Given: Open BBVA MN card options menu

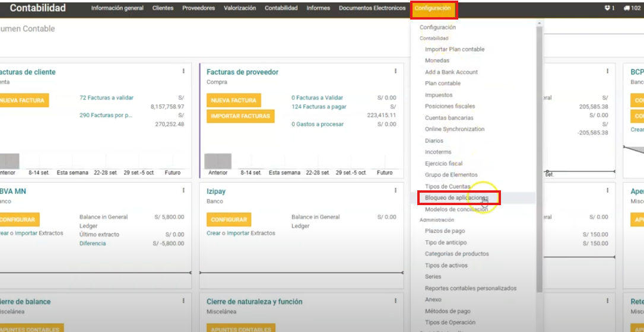Looking at the screenshot, I should click(183, 191).
